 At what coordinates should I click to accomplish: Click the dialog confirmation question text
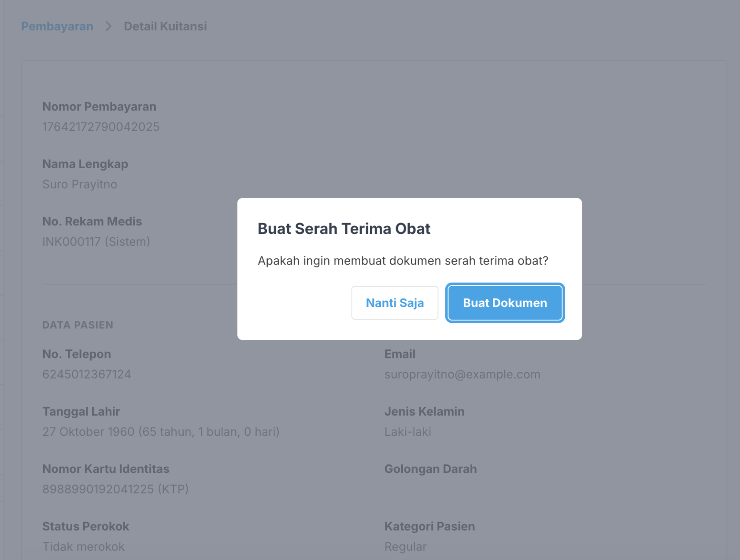[403, 260]
